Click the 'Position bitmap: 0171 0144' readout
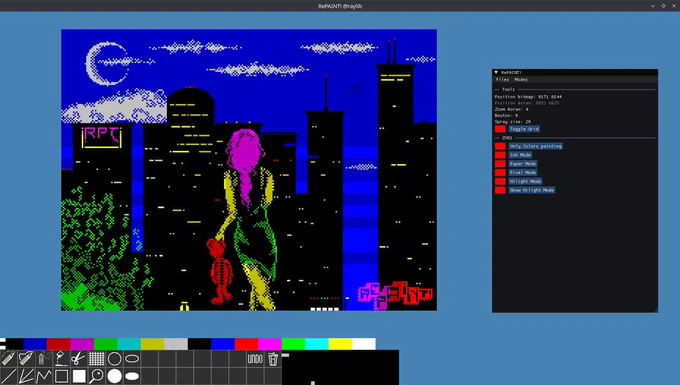The height and width of the screenshot is (385, 680). 528,97
